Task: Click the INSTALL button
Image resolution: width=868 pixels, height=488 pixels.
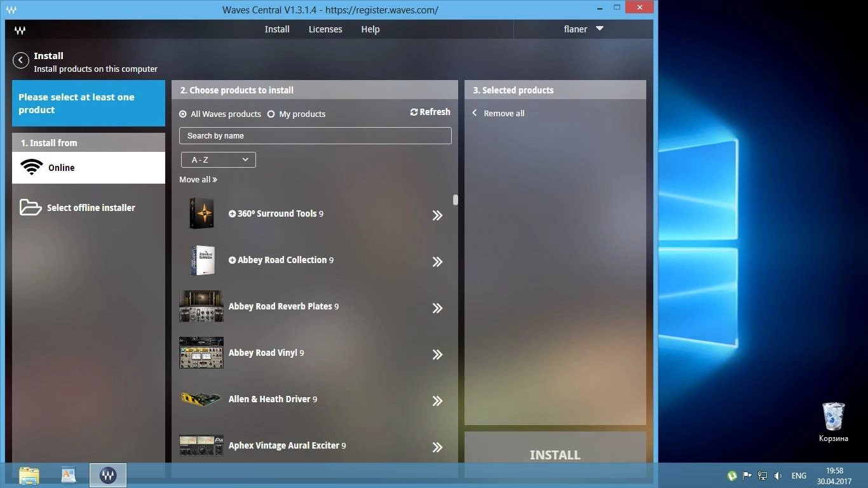Action: [x=555, y=455]
